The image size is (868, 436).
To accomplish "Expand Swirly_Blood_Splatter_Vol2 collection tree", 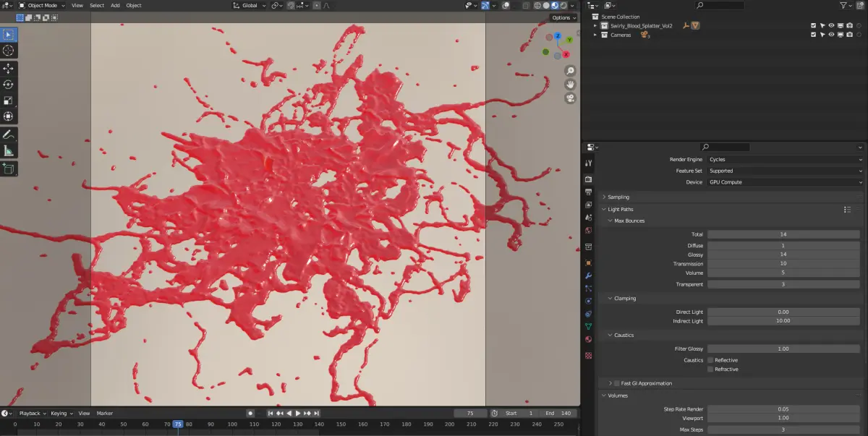I will pyautogui.click(x=595, y=25).
